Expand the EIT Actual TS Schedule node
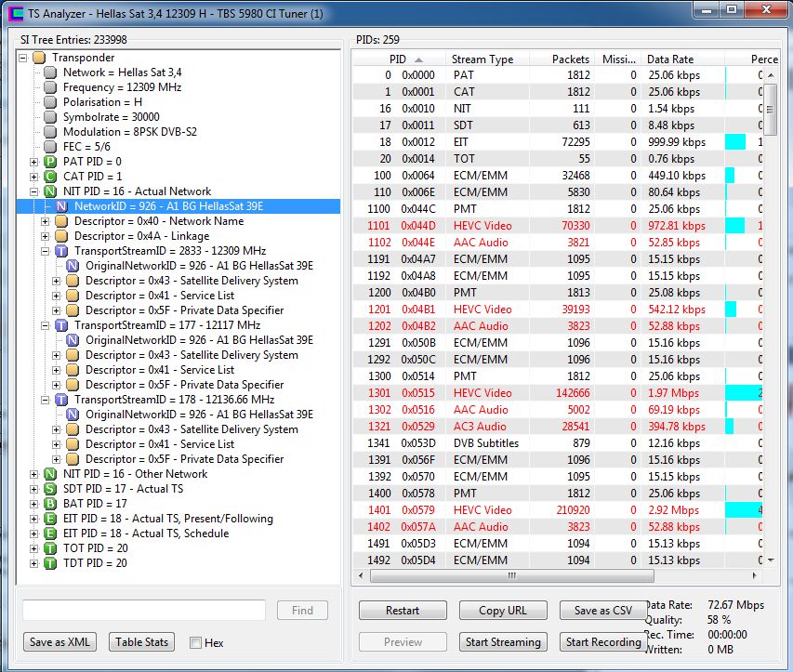Screen dimensions: 793x672 tap(33, 534)
